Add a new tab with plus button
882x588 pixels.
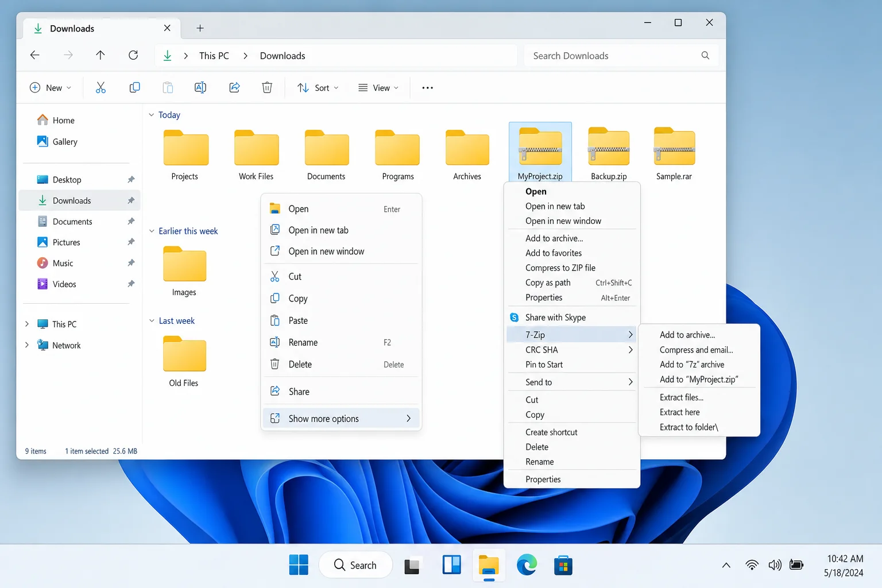click(200, 28)
